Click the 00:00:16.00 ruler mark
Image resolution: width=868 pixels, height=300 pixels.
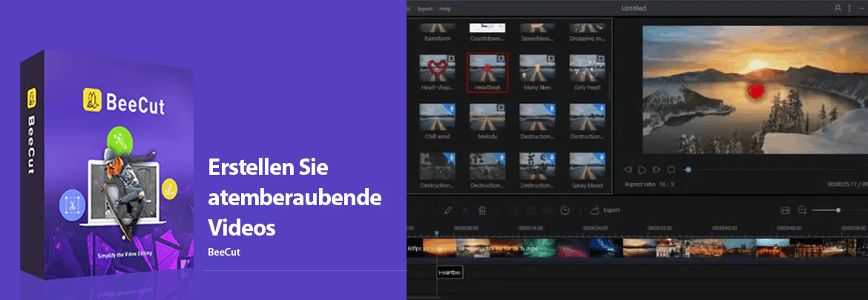(530, 227)
